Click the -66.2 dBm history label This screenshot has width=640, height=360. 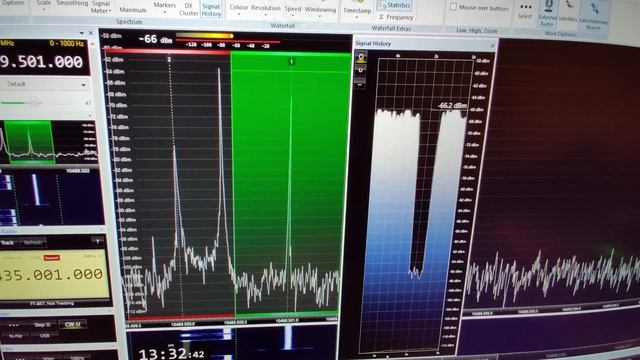[452, 106]
